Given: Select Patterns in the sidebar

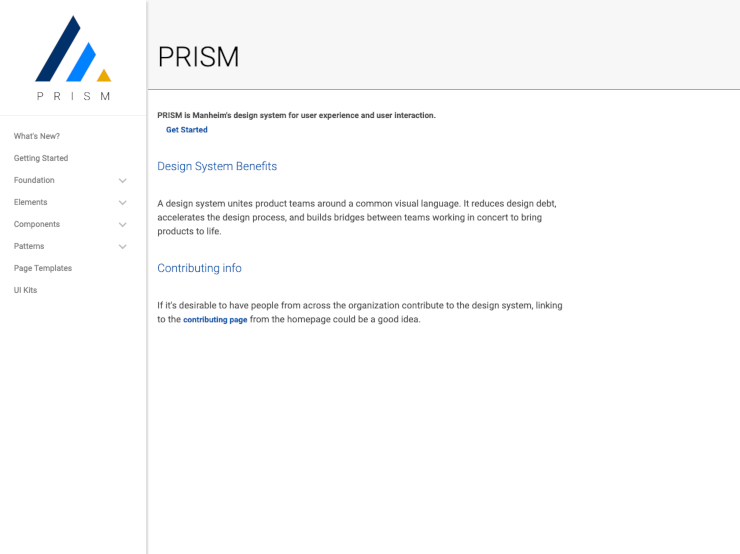Looking at the screenshot, I should pos(29,246).
